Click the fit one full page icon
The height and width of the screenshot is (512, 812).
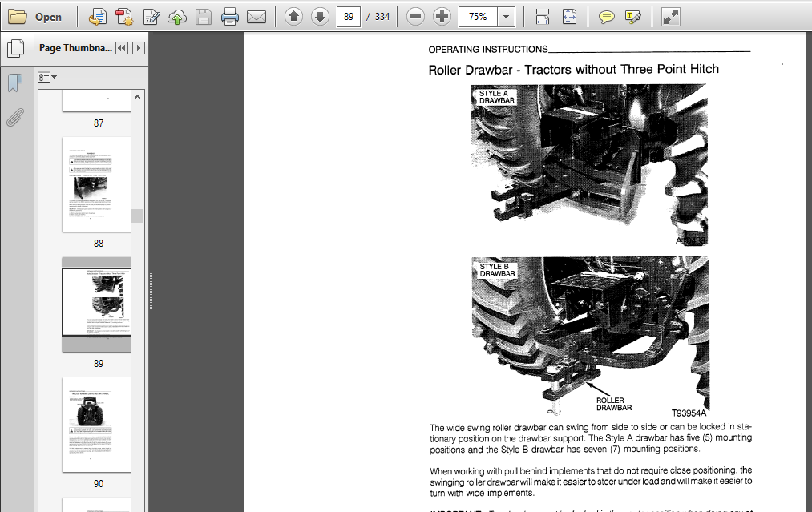[569, 17]
